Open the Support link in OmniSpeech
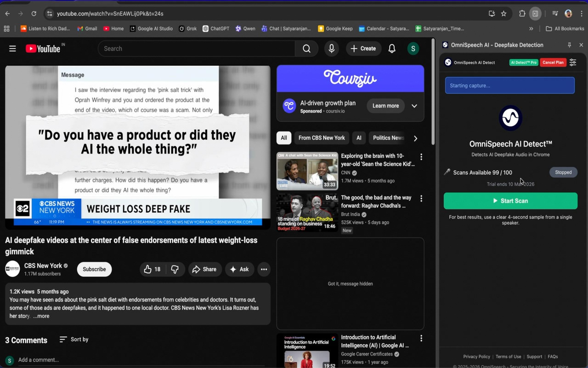Screen dimensions: 588x368 click(534, 356)
